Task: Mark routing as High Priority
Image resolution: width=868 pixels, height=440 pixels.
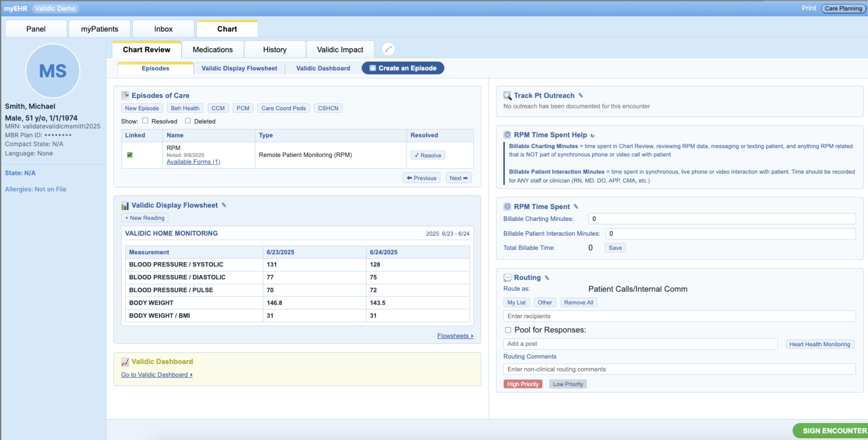Action: click(523, 384)
